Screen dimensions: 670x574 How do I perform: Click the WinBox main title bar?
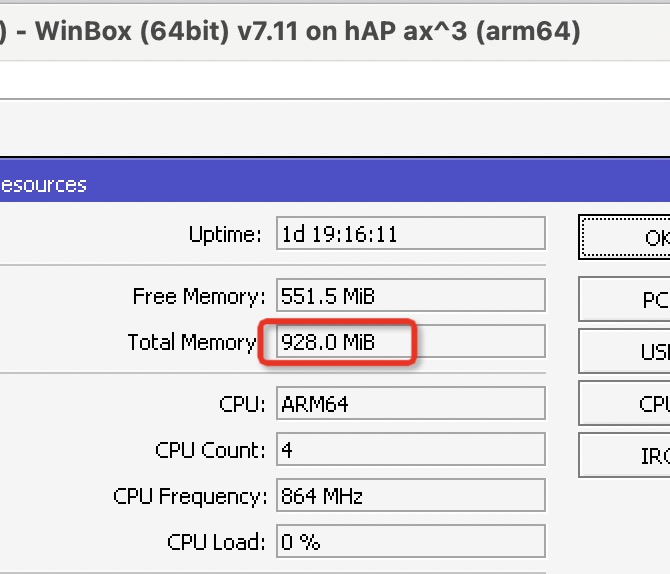300,31
